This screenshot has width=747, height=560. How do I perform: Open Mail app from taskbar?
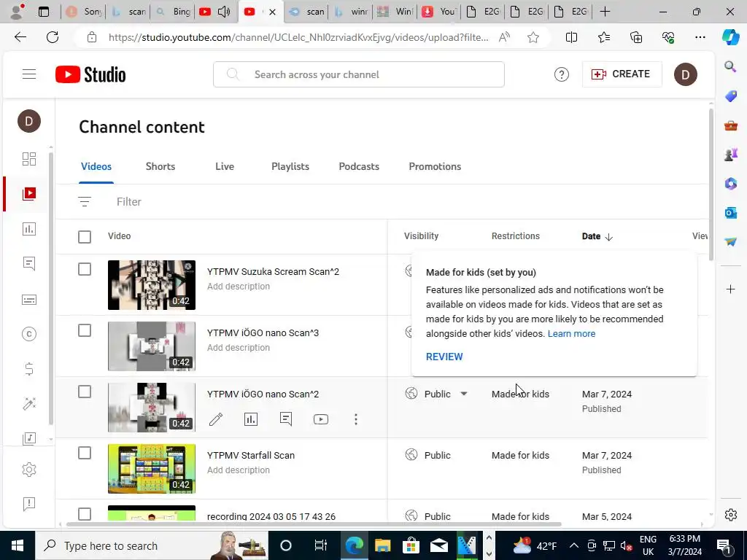click(438, 545)
